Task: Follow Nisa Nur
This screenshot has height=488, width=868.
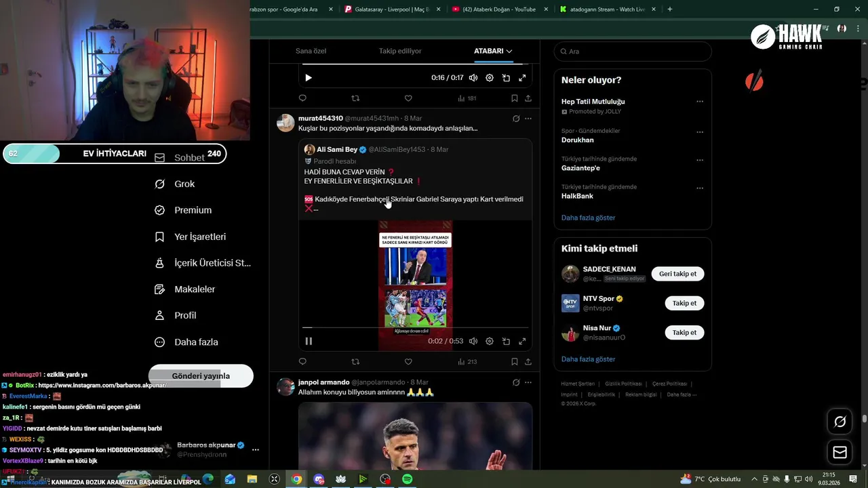Action: (x=684, y=332)
